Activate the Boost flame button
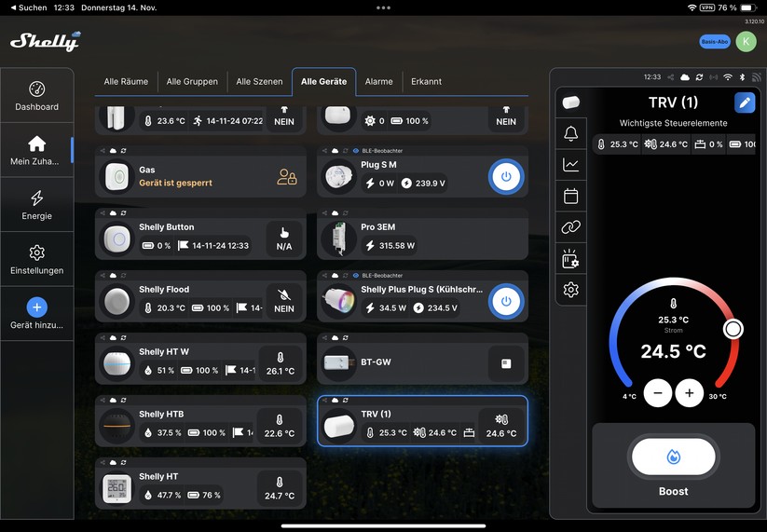This screenshot has width=767, height=532. 674,457
